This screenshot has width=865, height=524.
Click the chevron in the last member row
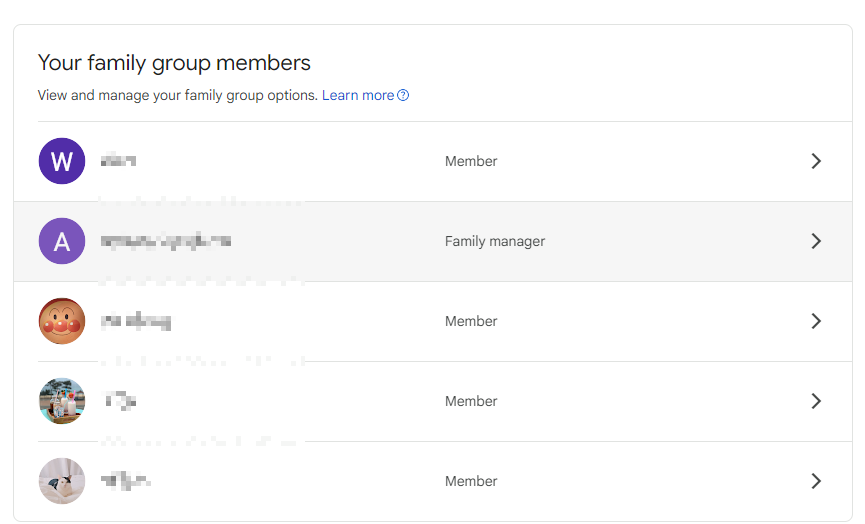tap(816, 481)
